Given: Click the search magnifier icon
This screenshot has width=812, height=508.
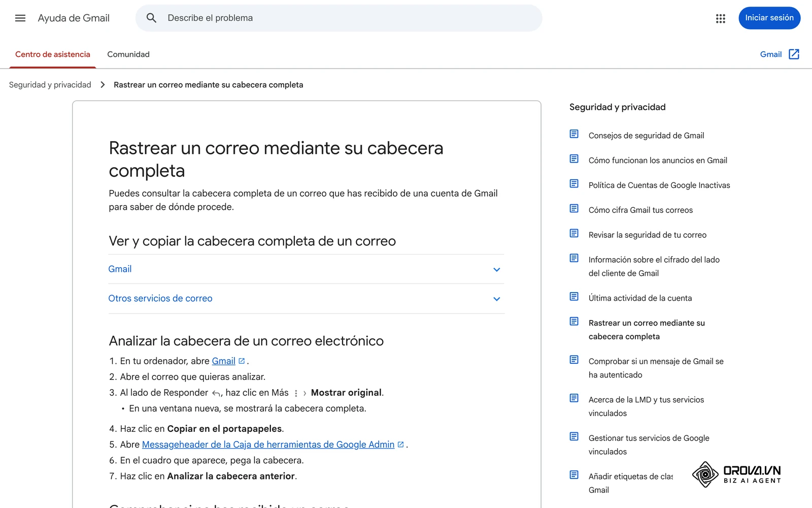Looking at the screenshot, I should [x=151, y=18].
